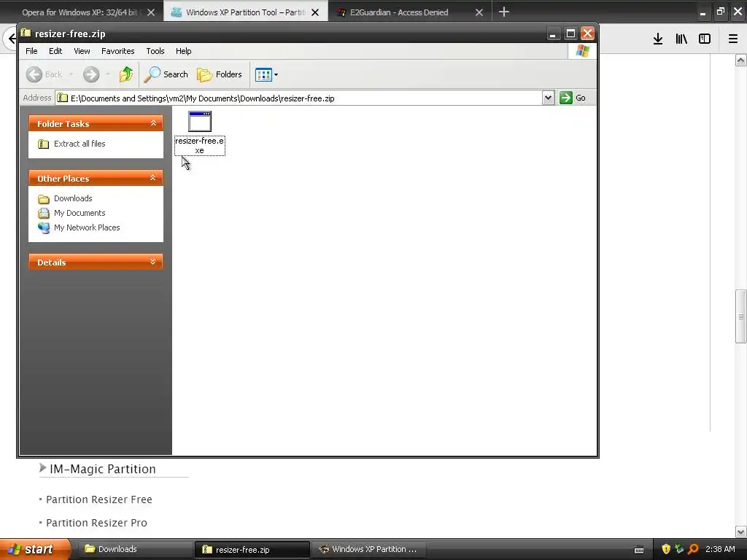Open Partition Resizer Pro link

pos(97,523)
